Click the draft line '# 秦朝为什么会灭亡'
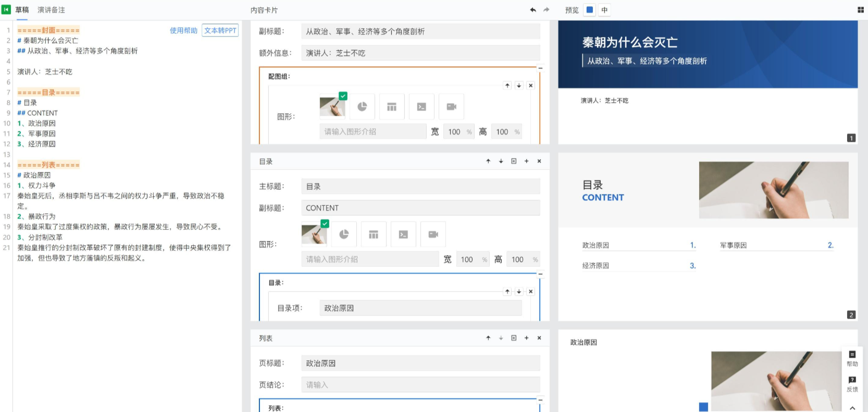Image resolution: width=868 pixels, height=412 pixels. pos(47,40)
